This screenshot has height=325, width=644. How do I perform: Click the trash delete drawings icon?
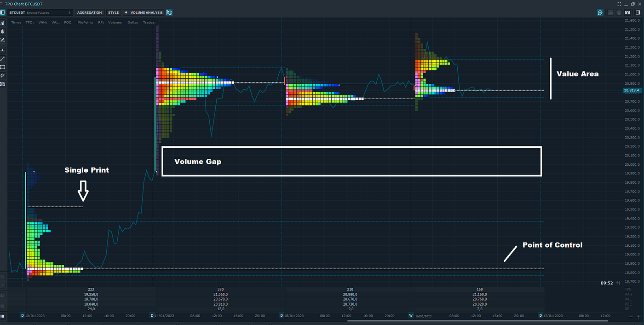pos(3,306)
